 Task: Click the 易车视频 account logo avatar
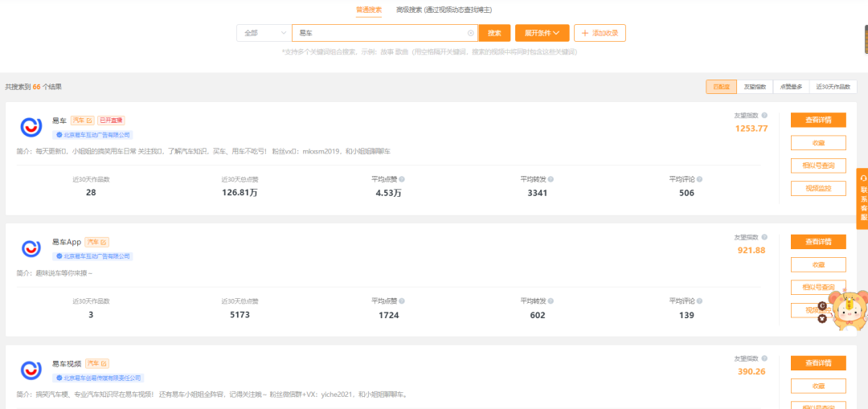coord(31,370)
